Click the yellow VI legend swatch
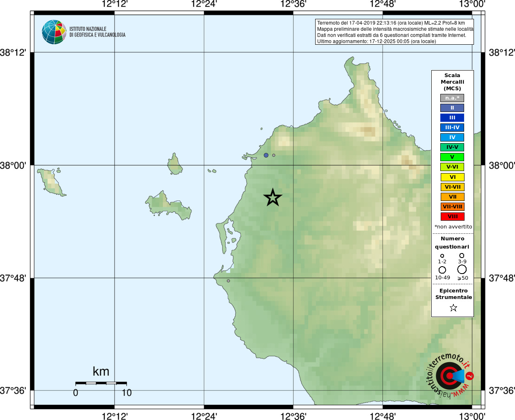This screenshot has width=515, height=420. 453,177
